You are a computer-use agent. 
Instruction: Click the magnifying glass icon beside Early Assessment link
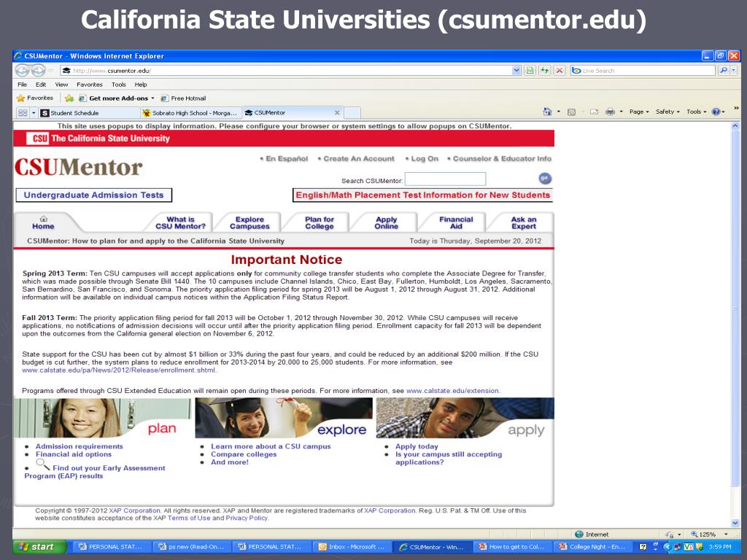coord(42,464)
